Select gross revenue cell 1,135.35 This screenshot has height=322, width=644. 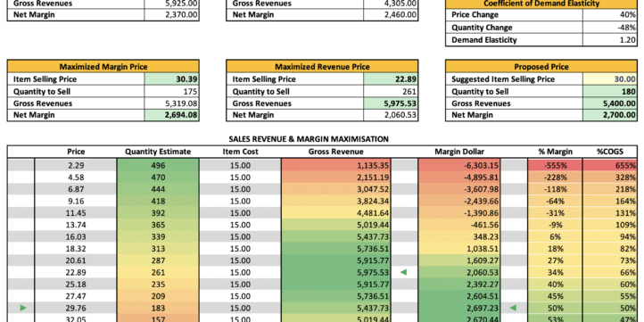[336, 166]
